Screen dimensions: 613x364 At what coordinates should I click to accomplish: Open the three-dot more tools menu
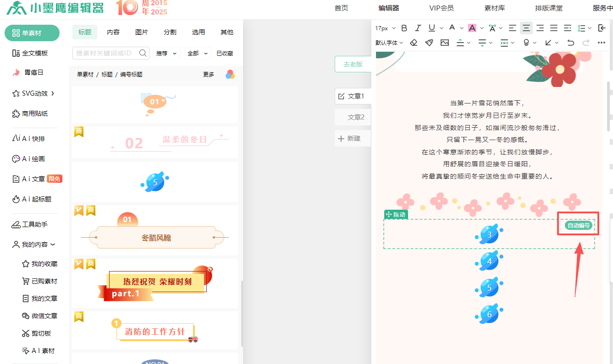602,43
